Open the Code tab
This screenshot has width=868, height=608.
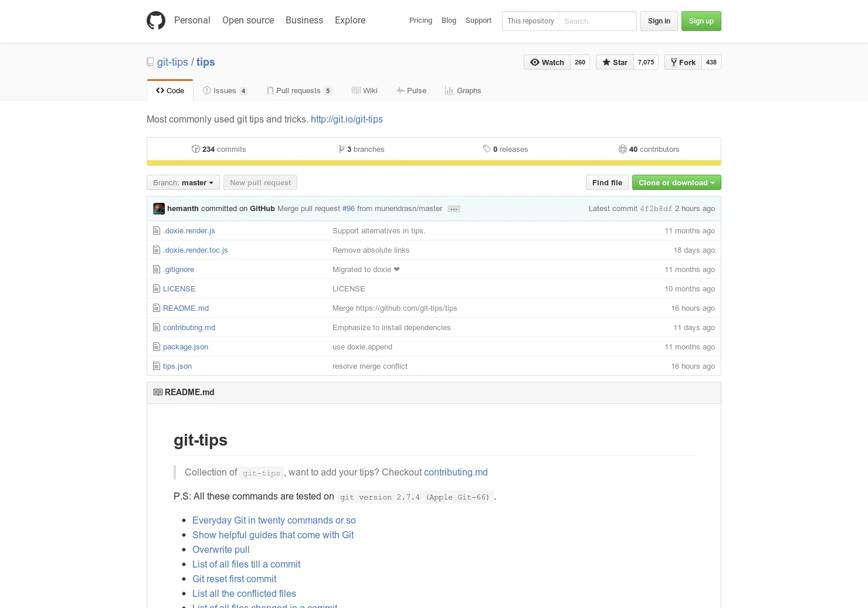170,90
